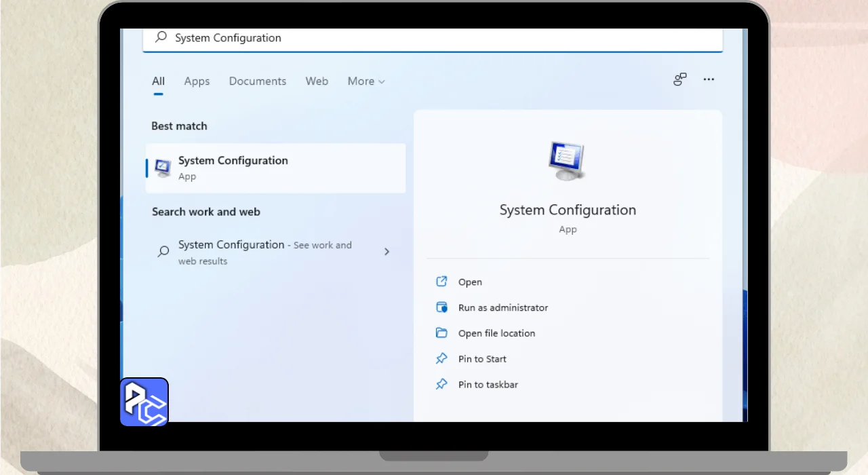Open the search account options icon

(679, 80)
